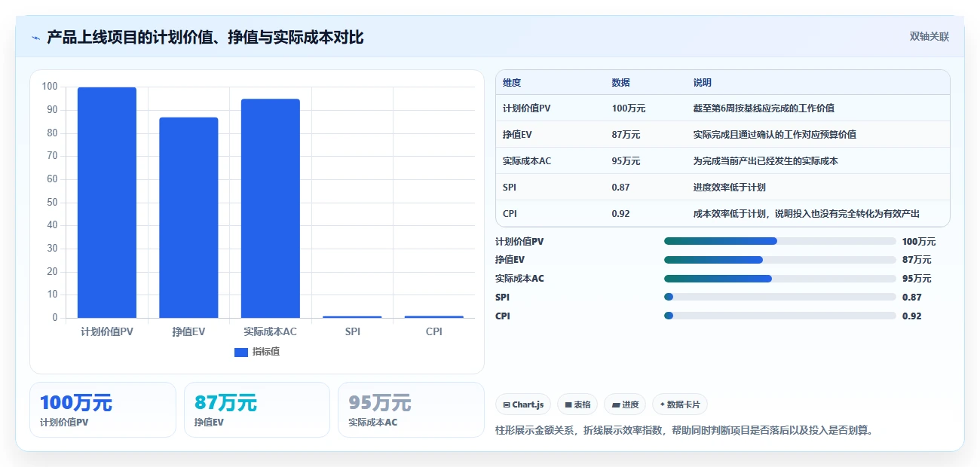Click the 维度 table column header

pyautogui.click(x=512, y=83)
